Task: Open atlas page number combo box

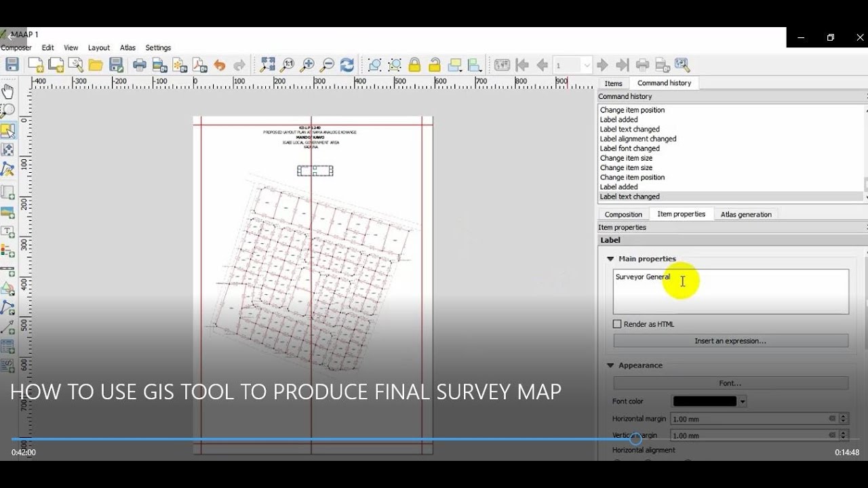Action: point(573,65)
